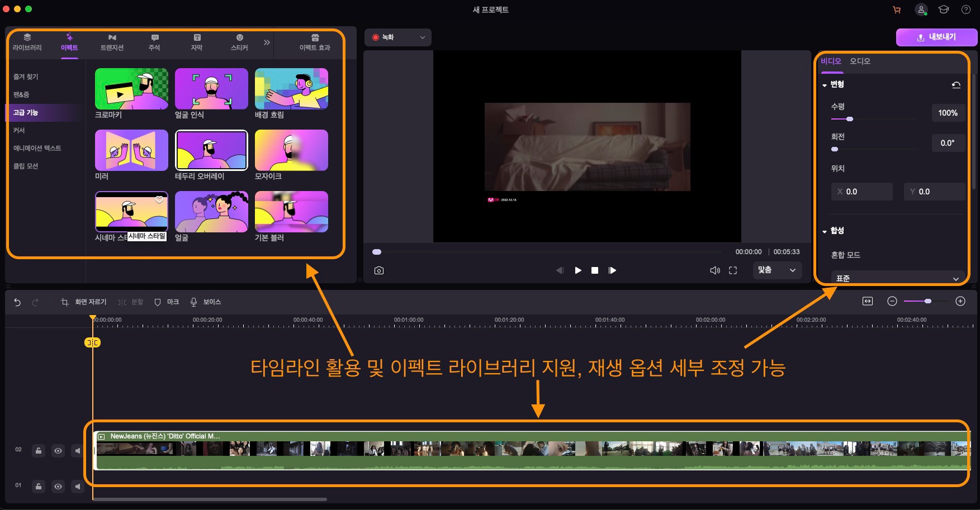Mute track 01 audio

pyautogui.click(x=78, y=487)
